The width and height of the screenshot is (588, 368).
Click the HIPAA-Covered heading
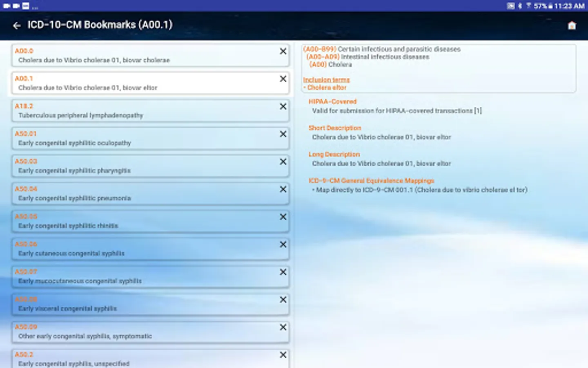tap(332, 101)
